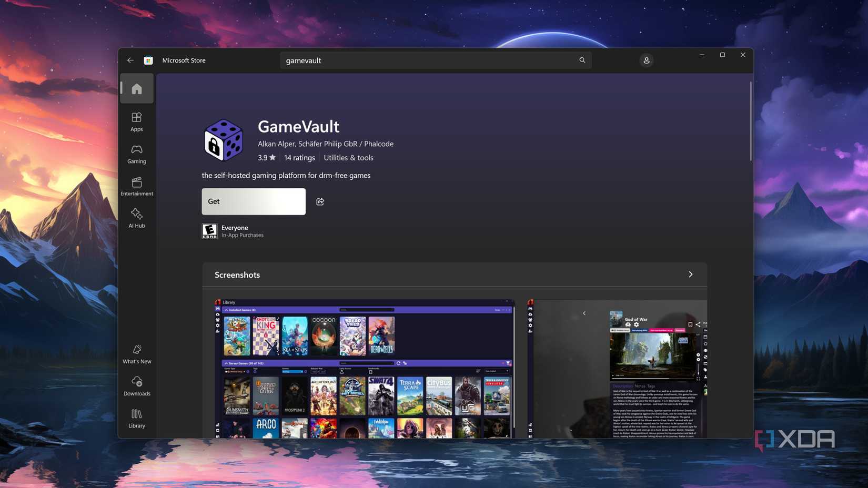
Task: Go back using the back arrow
Action: 130,60
